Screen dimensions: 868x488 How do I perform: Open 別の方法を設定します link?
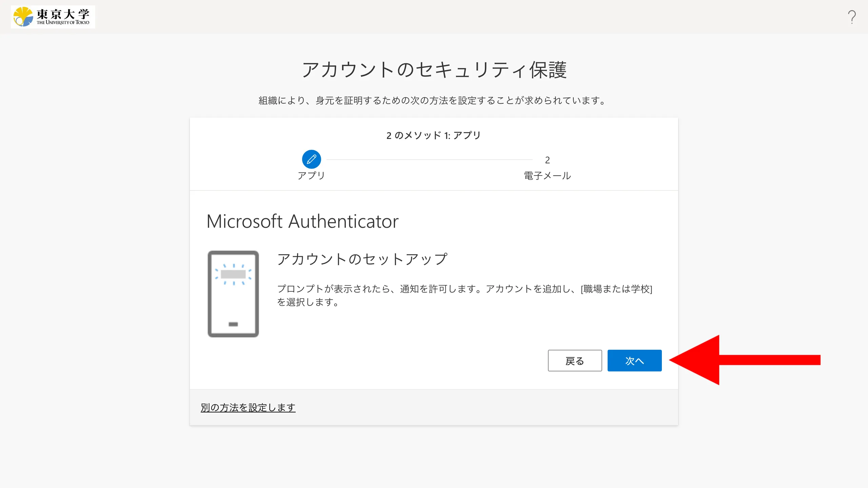tap(248, 407)
